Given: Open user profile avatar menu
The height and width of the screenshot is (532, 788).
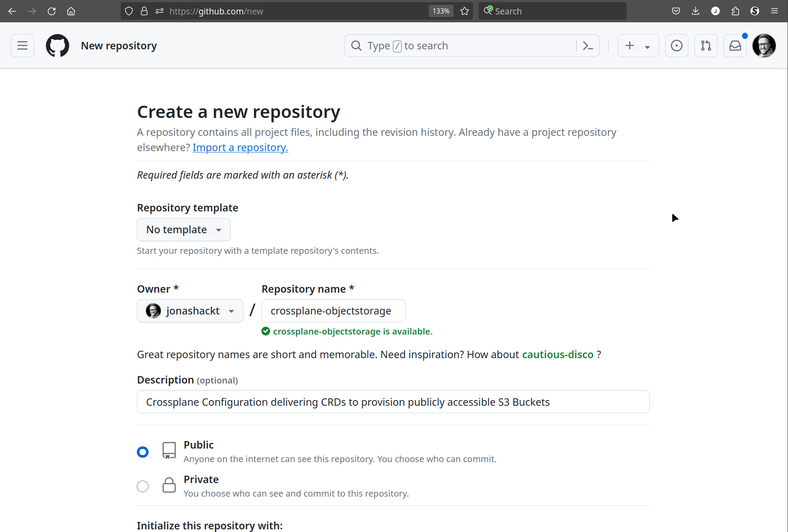Looking at the screenshot, I should coord(764,45).
